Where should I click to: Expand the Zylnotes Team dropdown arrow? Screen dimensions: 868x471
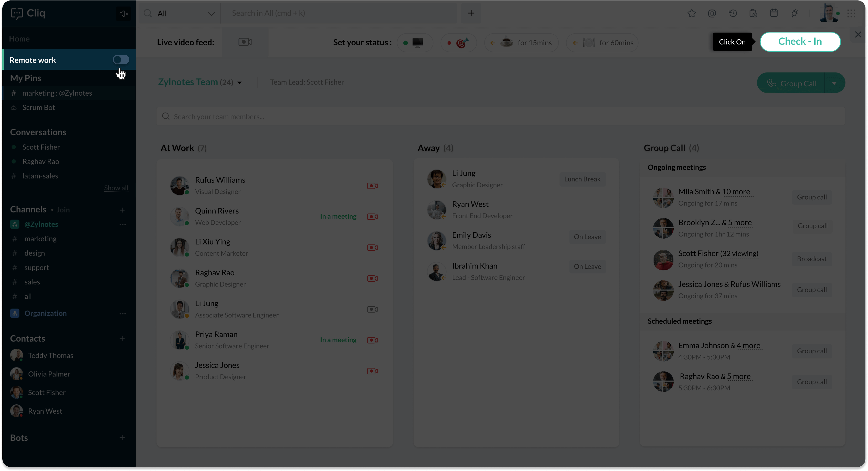[x=240, y=83]
